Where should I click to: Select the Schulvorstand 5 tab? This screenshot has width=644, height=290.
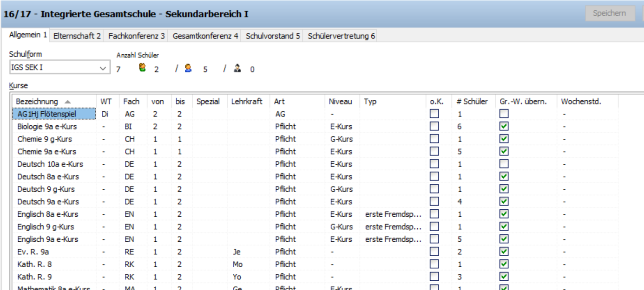[x=273, y=36]
